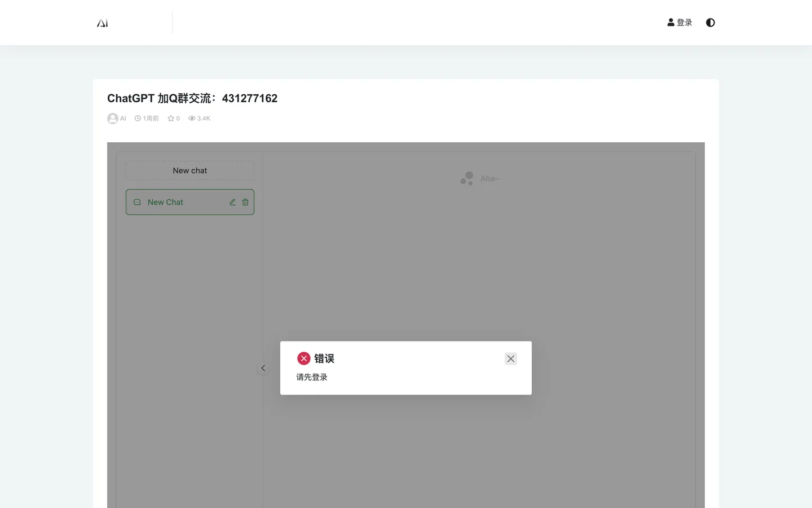Select the New Chat conversation item
The image size is (812, 508).
[x=190, y=202]
